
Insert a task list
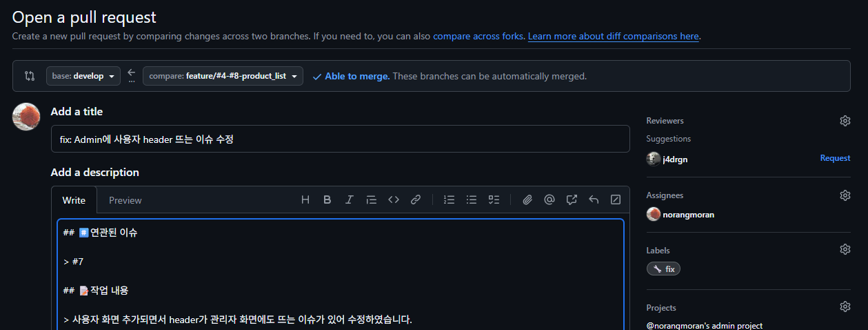[494, 200]
